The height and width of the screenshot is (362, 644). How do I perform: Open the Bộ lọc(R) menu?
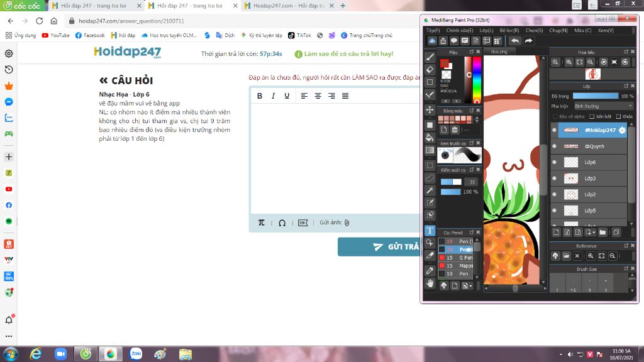click(x=509, y=30)
